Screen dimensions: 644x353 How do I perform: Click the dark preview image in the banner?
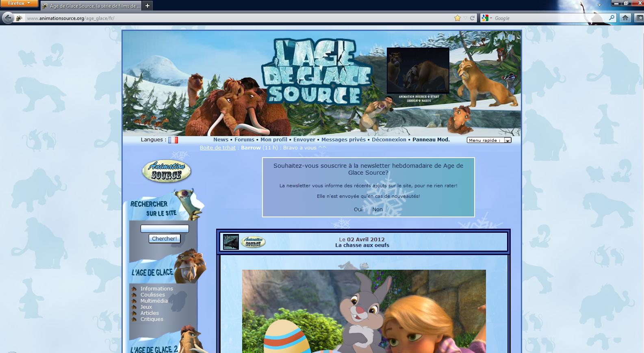(x=418, y=70)
